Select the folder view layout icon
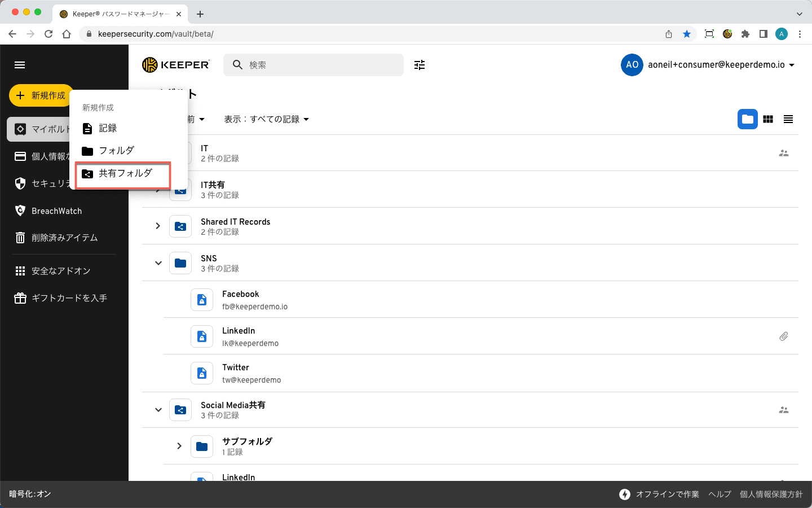Screen dimensions: 812x508 (x=747, y=119)
